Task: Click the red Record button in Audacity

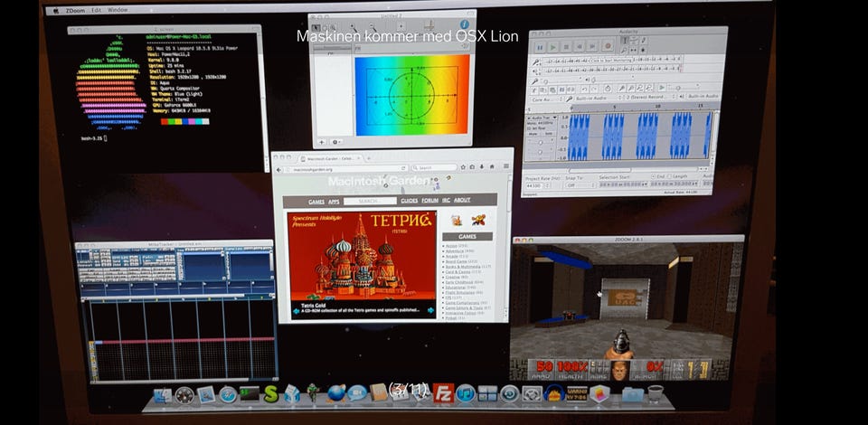Action: [608, 47]
